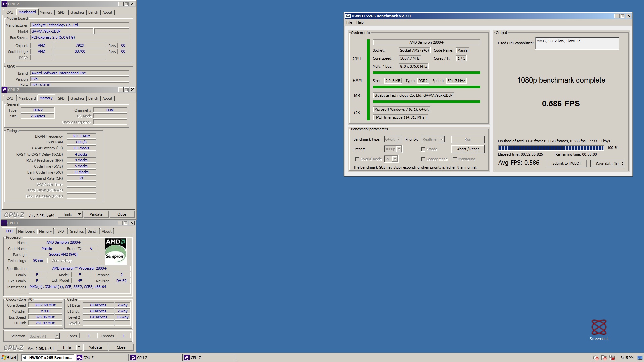The image size is (644, 362).
Task: Open the Socket #1 selection dropdown
Action: (44, 336)
